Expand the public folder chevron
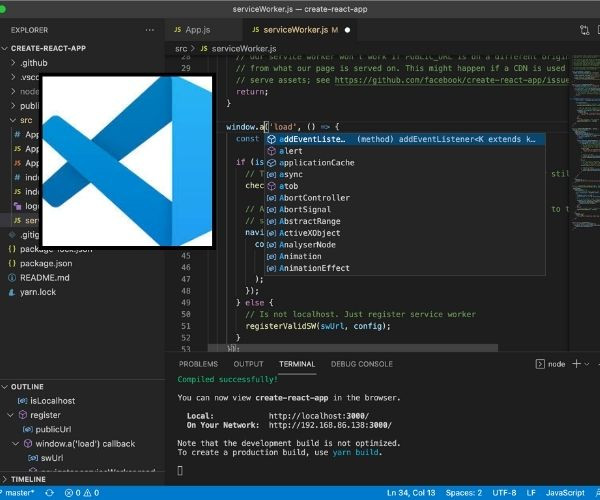Viewport: 600px width, 500px height. coord(13,106)
